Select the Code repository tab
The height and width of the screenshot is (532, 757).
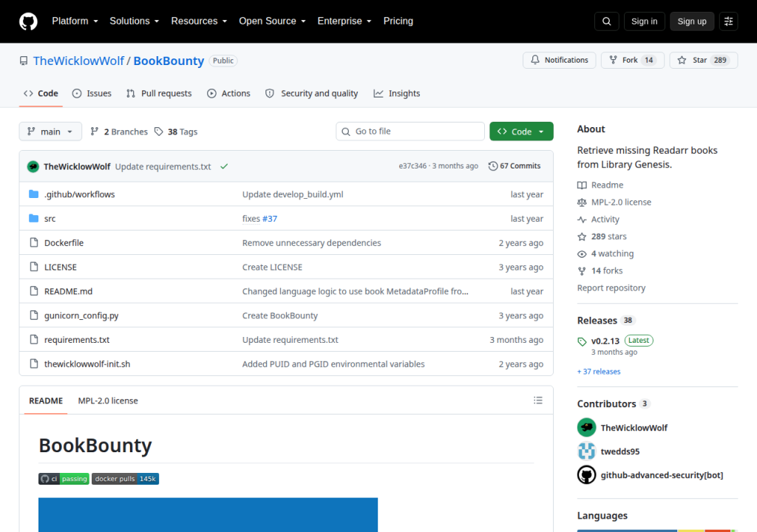(x=41, y=93)
